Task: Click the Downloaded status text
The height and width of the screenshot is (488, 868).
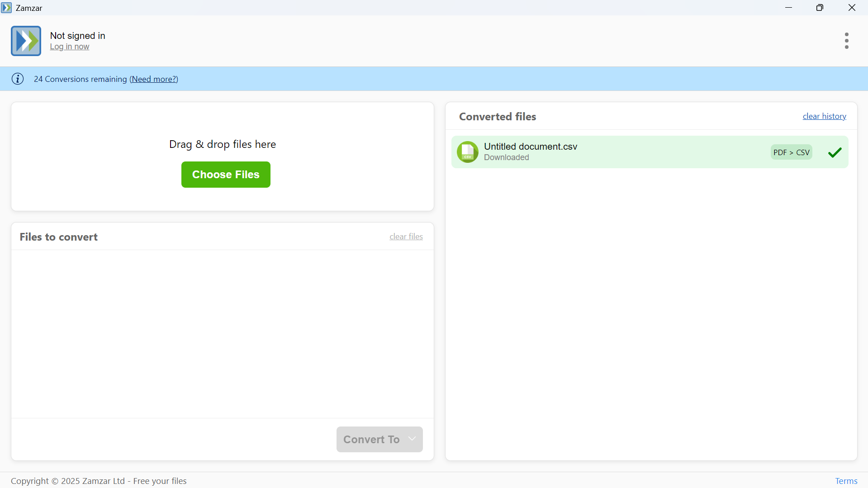Action: pyautogui.click(x=507, y=157)
